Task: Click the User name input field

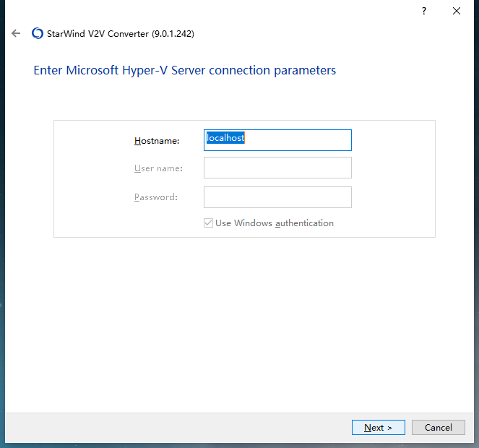Action: (x=277, y=168)
